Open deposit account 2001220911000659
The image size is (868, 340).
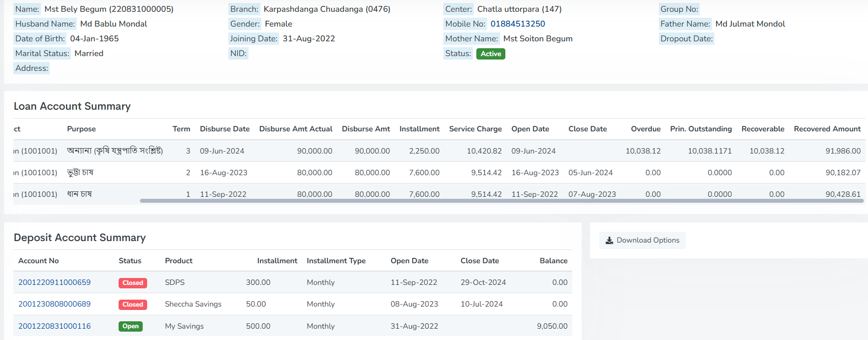[x=55, y=282]
